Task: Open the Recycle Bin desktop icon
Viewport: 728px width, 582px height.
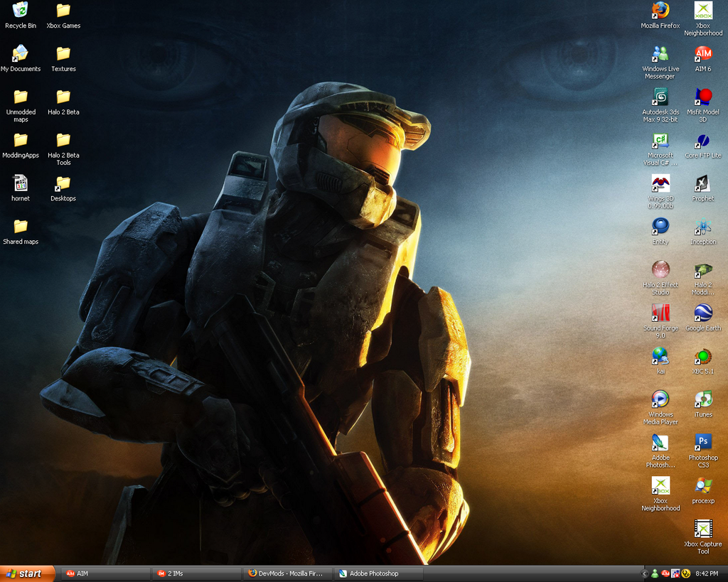Action: [x=21, y=16]
